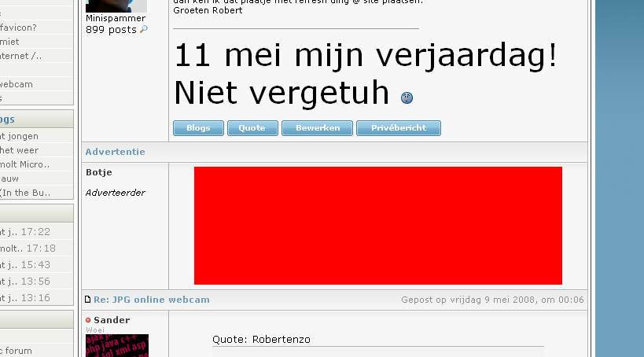The image size is (644, 357).
Task: Open sidebar blog link ending in molt Micro..
Action: point(24,164)
